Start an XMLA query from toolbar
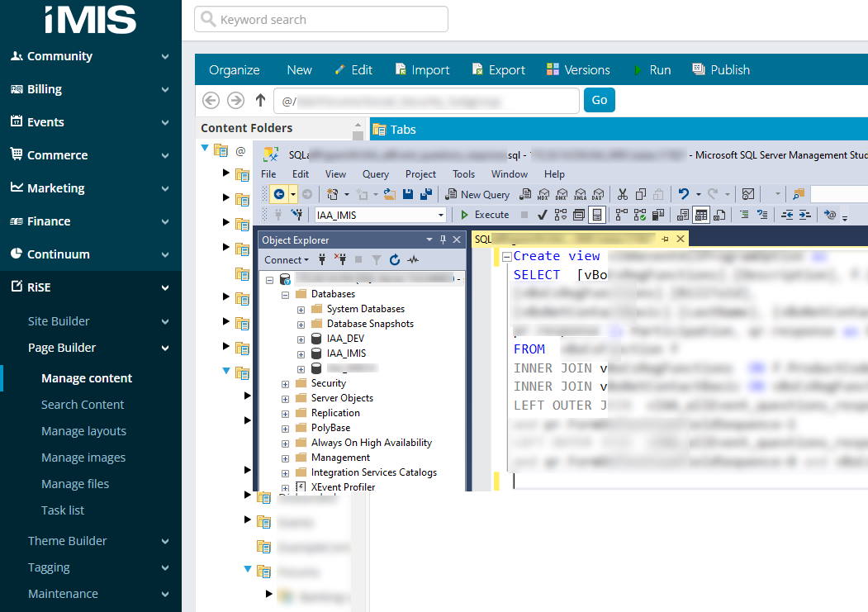The width and height of the screenshot is (868, 612). [580, 194]
